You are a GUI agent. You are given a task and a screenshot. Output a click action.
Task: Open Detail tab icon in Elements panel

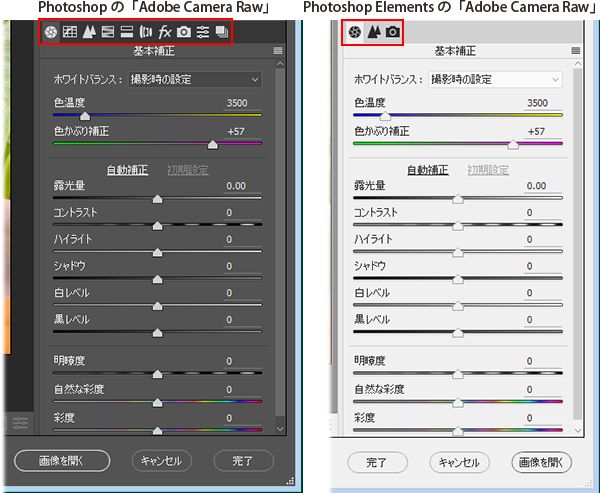pyautogui.click(x=374, y=32)
